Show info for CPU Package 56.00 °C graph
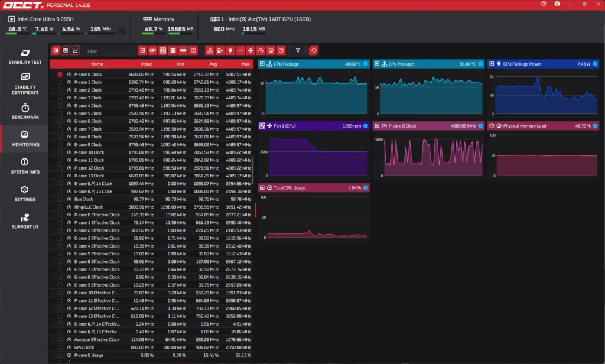The height and width of the screenshot is (364, 605). click(480, 64)
